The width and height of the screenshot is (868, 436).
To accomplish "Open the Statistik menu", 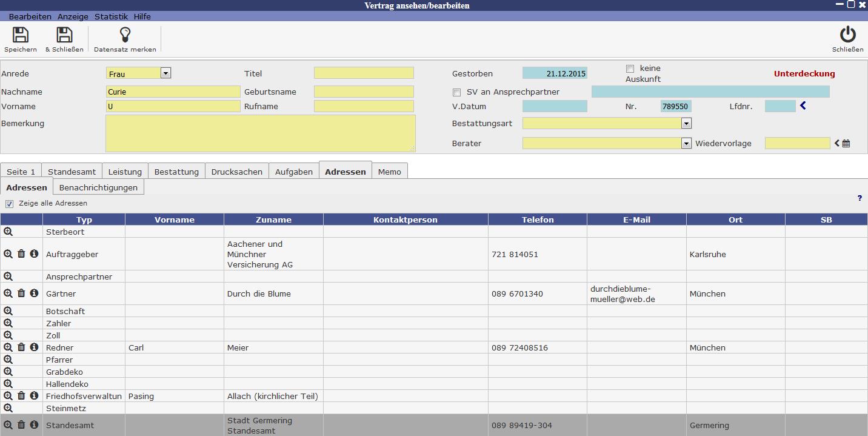I will (x=111, y=16).
